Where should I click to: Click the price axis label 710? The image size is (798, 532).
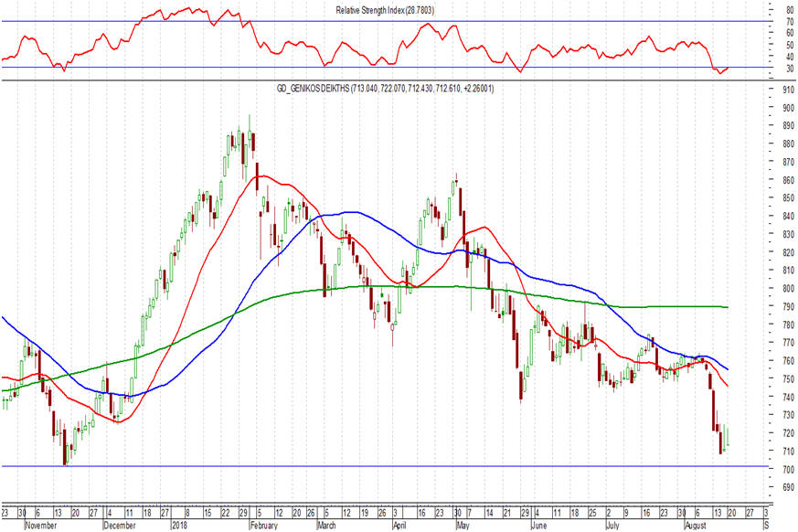pyautogui.click(x=788, y=451)
